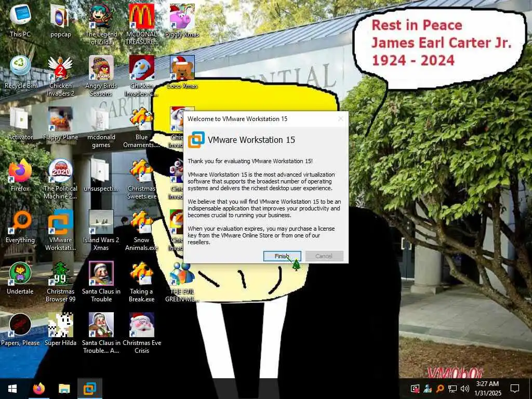The width and height of the screenshot is (532, 399).
Task: Select the MCDONAL TREASURE shortcut
Action: [x=141, y=25]
